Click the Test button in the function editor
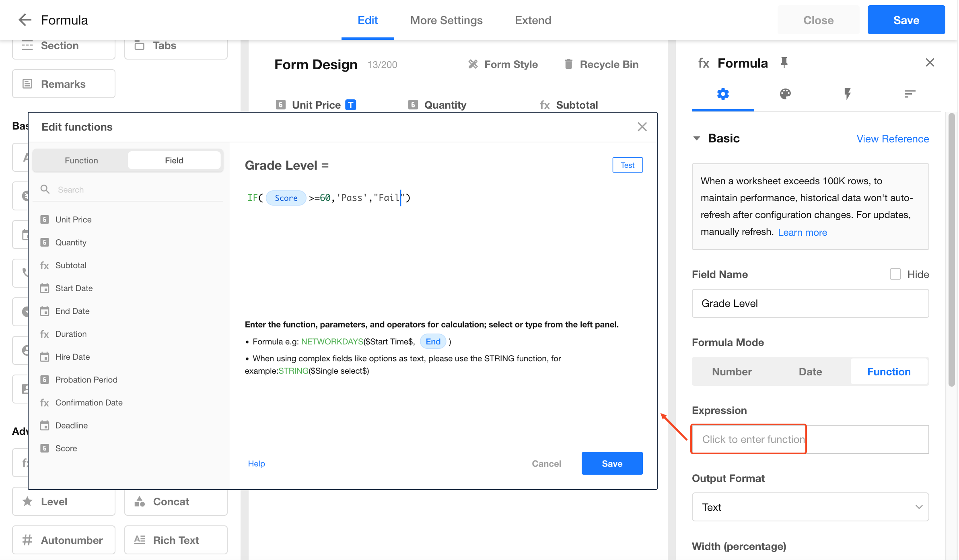The width and height of the screenshot is (959, 560). 627,165
